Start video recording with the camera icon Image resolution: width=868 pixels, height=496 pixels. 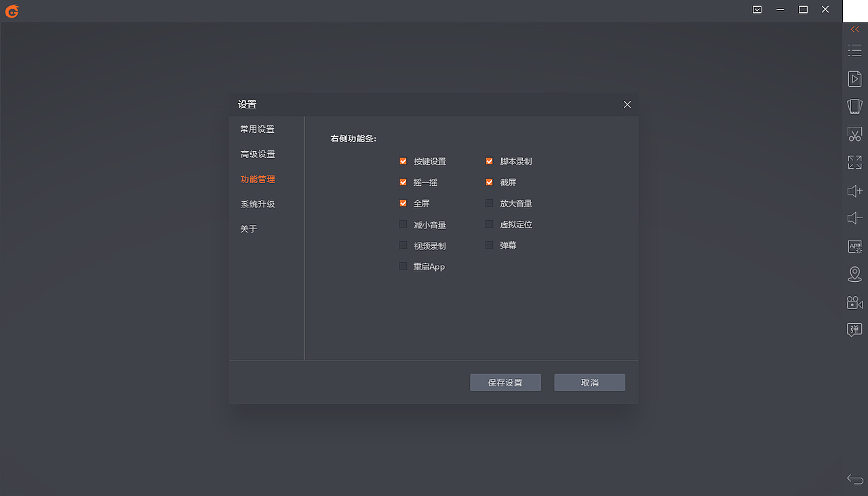point(854,302)
